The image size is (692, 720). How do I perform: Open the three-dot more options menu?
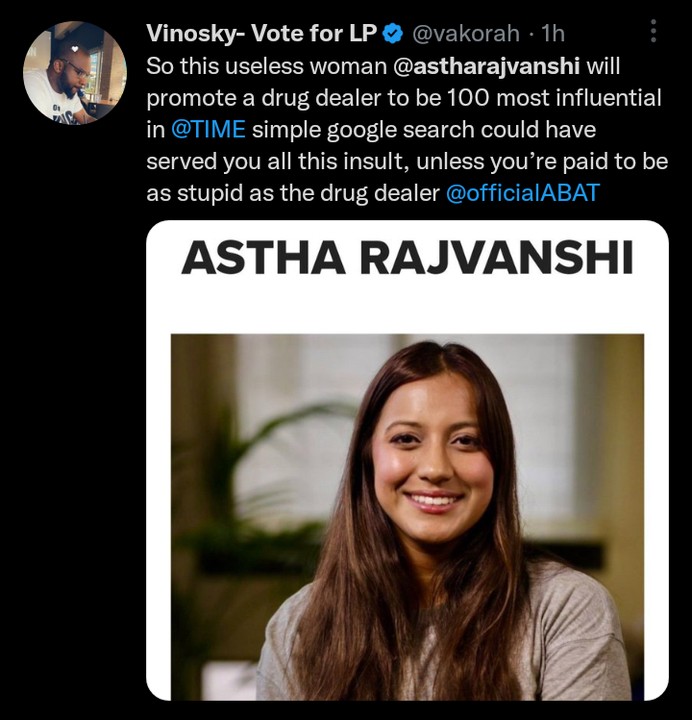653,31
